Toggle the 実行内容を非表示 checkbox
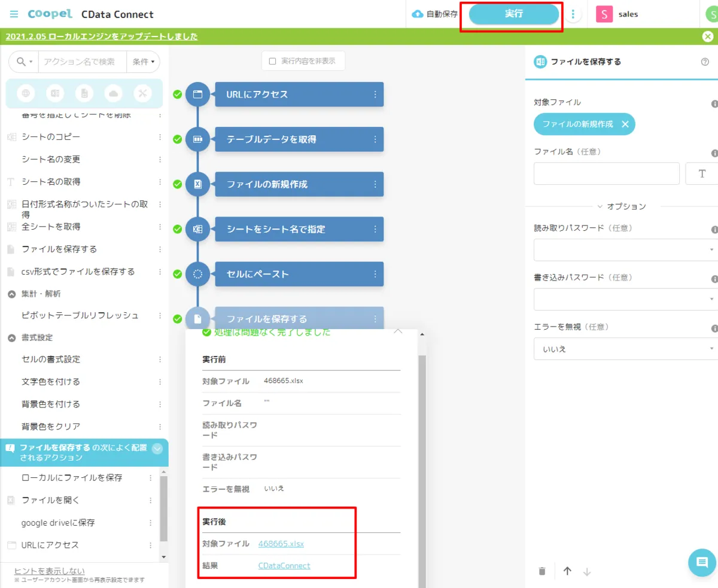The image size is (718, 588). tap(273, 61)
